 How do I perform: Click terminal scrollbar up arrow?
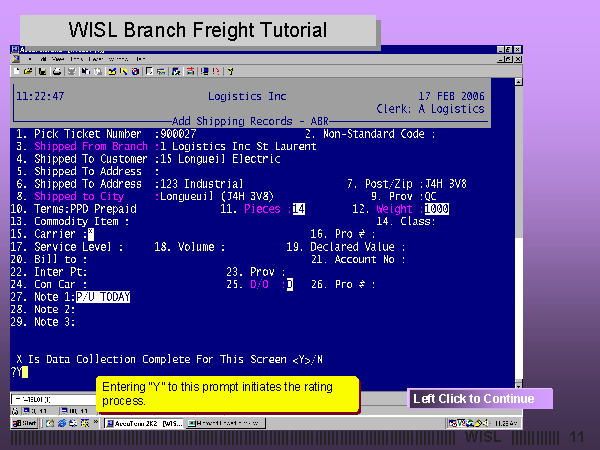[518, 82]
